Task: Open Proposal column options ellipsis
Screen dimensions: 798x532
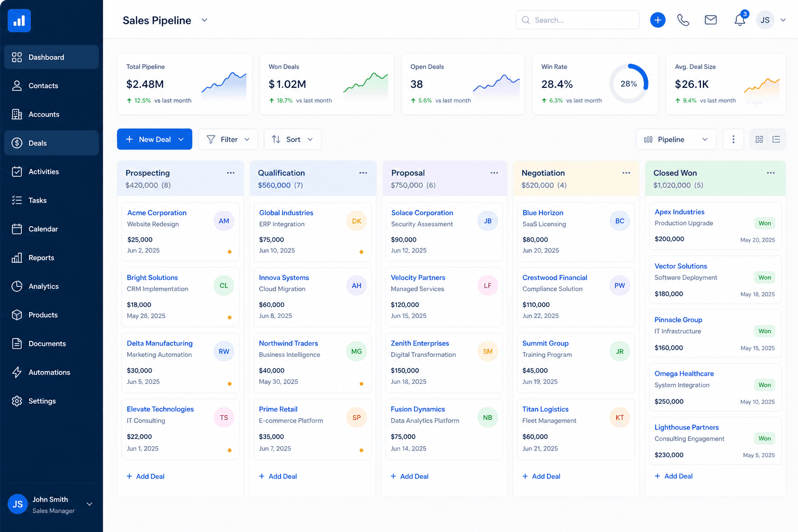Action: point(494,173)
